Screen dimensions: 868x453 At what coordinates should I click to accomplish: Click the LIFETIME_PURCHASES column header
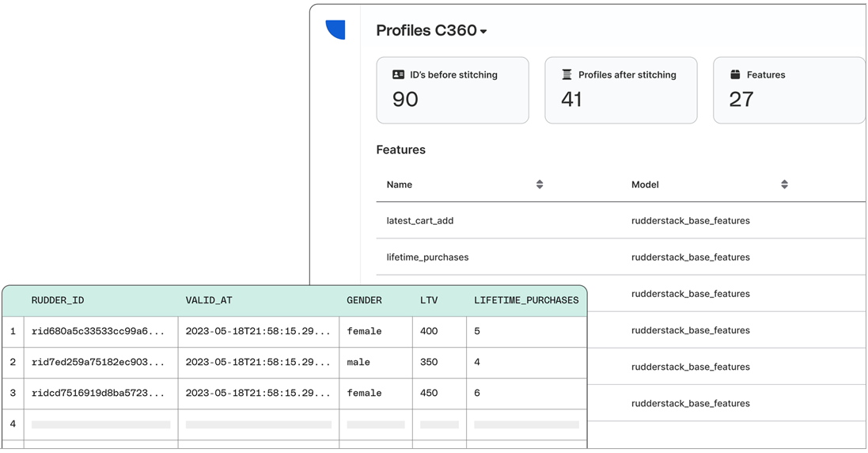[x=526, y=300]
